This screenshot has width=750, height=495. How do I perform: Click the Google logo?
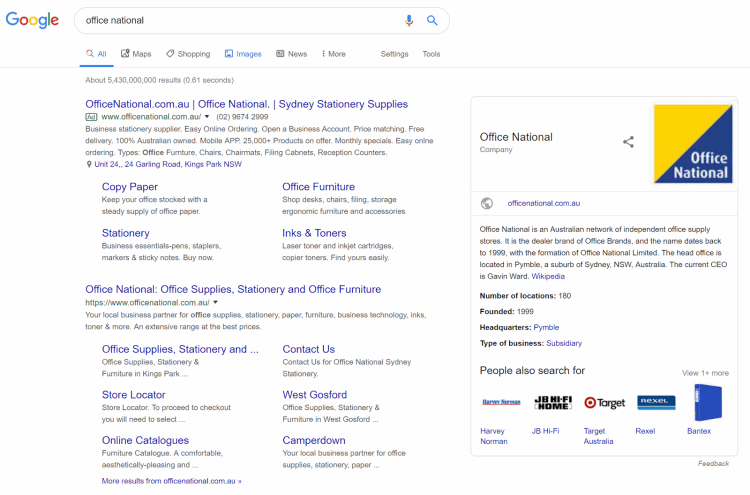[x=32, y=20]
